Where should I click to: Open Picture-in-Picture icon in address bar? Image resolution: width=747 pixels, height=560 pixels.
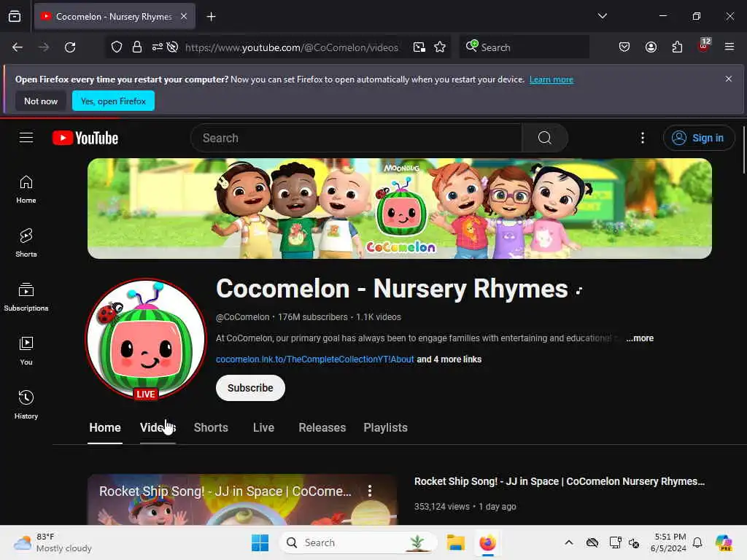pos(419,47)
